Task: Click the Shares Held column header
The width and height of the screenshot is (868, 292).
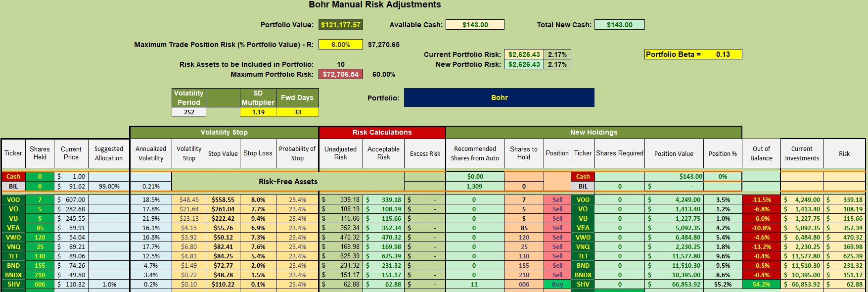Action: click(x=40, y=153)
